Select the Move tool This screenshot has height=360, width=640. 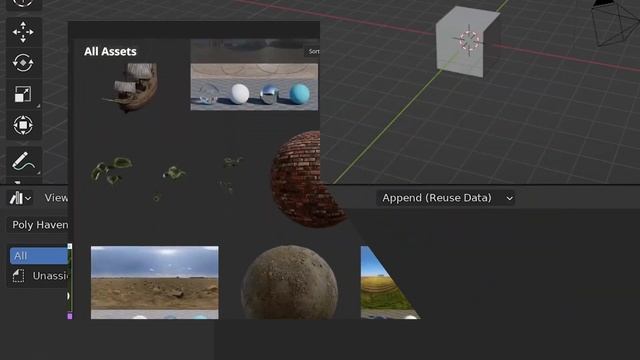click(x=23, y=32)
